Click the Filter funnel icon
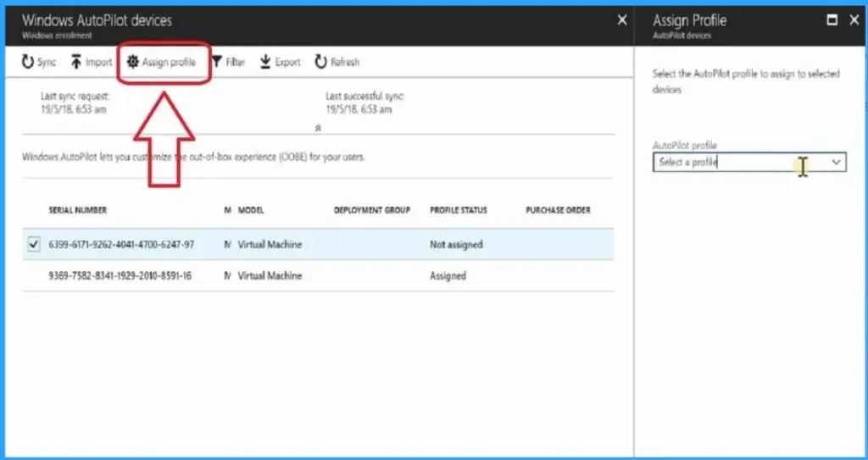This screenshot has height=460, width=868. [x=217, y=62]
